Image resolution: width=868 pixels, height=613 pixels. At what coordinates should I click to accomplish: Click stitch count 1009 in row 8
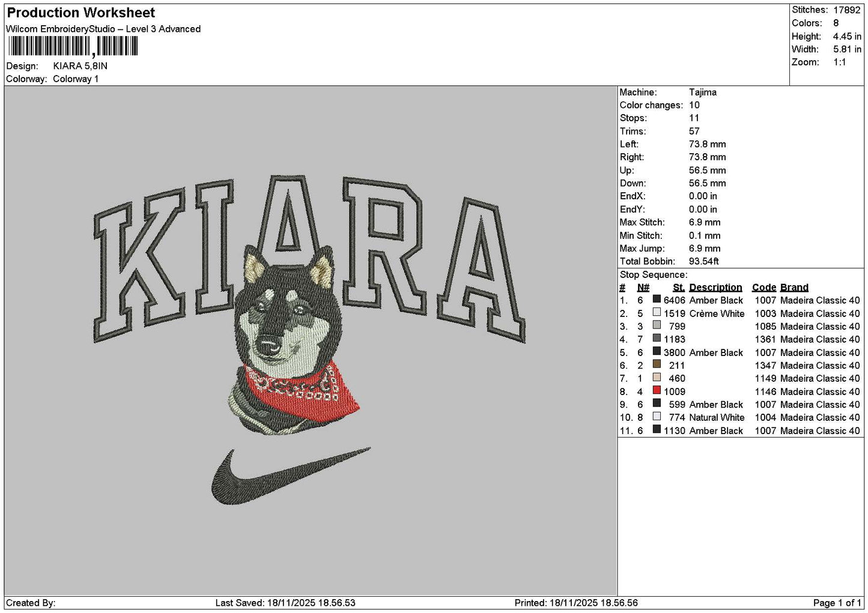(x=674, y=391)
